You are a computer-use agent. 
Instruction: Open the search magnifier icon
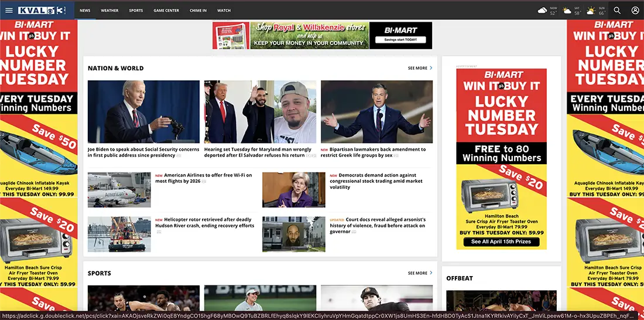pos(617,11)
